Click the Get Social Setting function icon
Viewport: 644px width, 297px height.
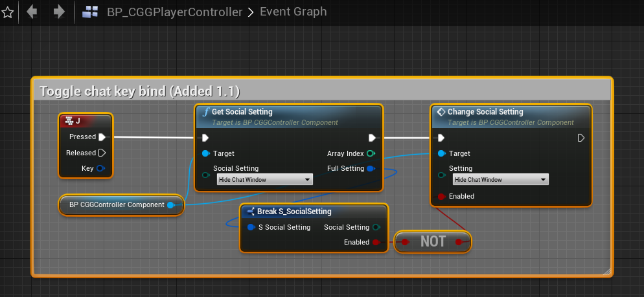click(x=205, y=112)
